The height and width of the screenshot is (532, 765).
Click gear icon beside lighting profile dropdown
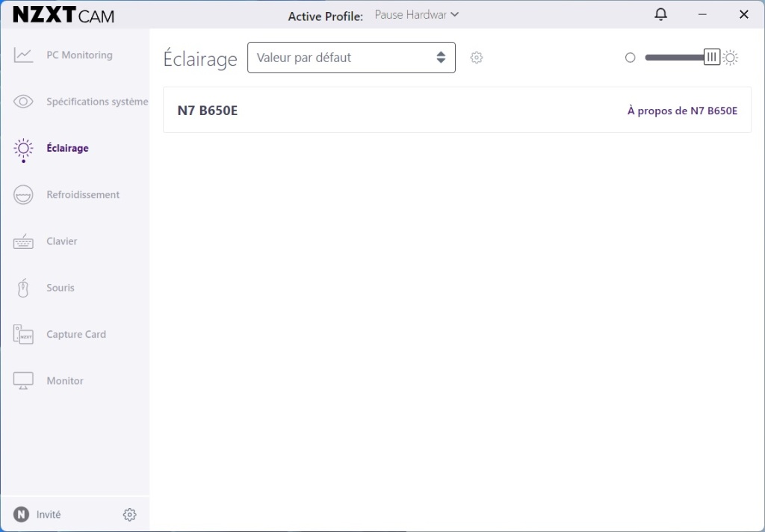coord(477,58)
